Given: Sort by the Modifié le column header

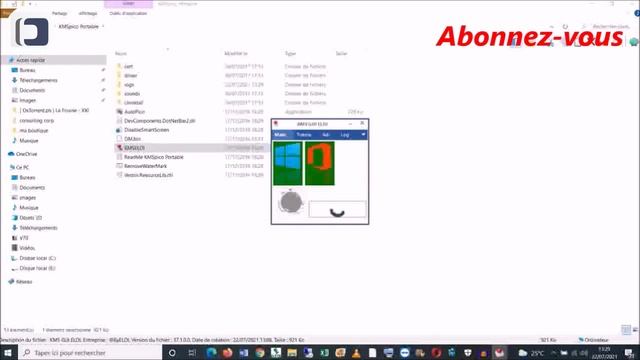Looking at the screenshot, I should click(x=236, y=53).
